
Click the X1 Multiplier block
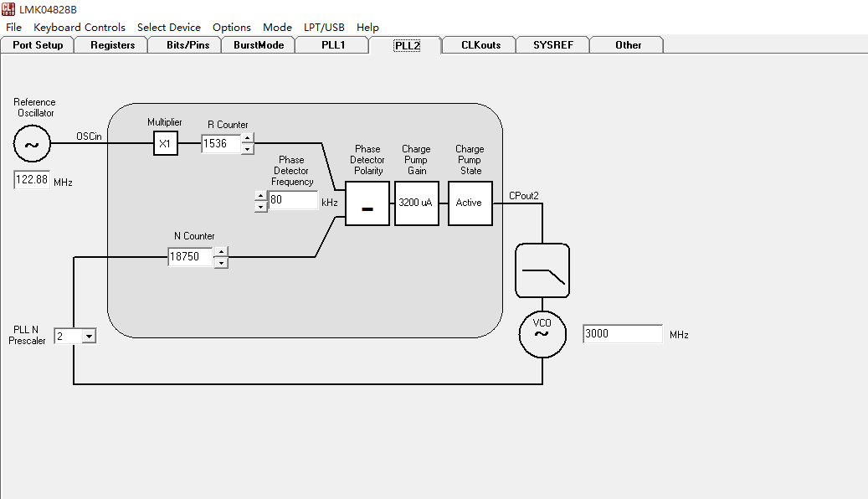point(166,144)
